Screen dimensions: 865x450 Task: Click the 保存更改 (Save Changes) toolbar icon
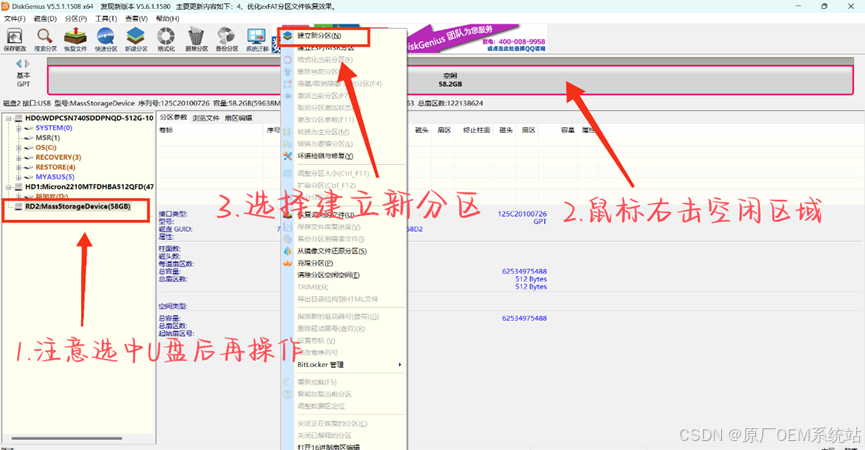coord(14,40)
